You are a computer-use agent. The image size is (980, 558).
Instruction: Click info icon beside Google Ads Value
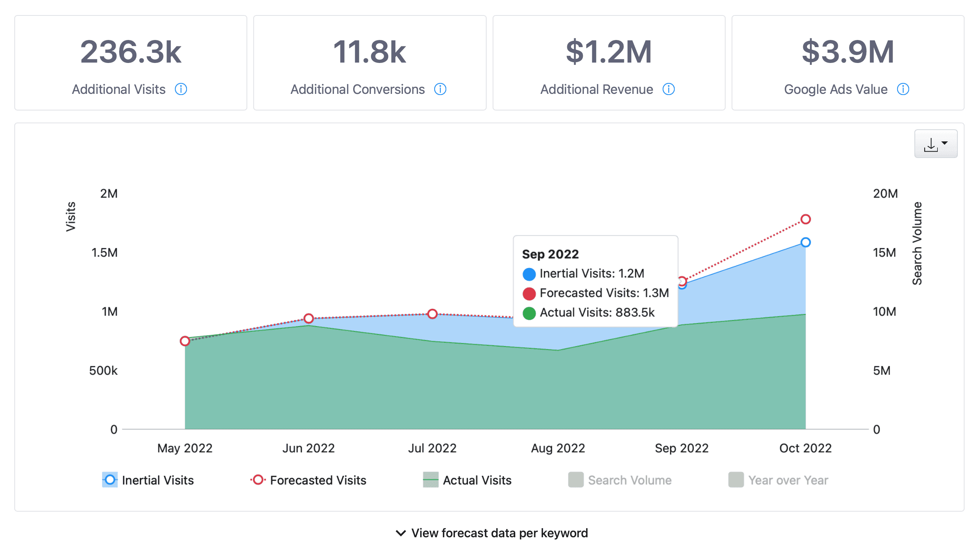tap(903, 89)
